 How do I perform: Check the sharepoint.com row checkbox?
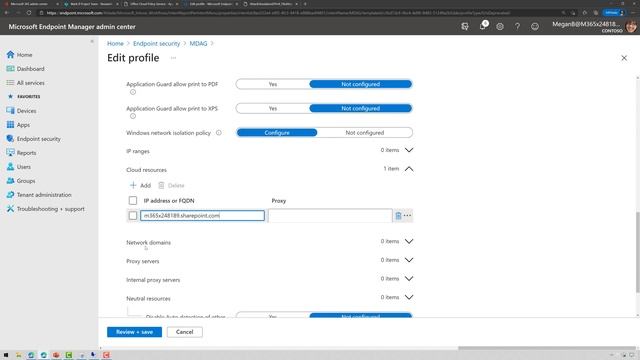(x=133, y=216)
